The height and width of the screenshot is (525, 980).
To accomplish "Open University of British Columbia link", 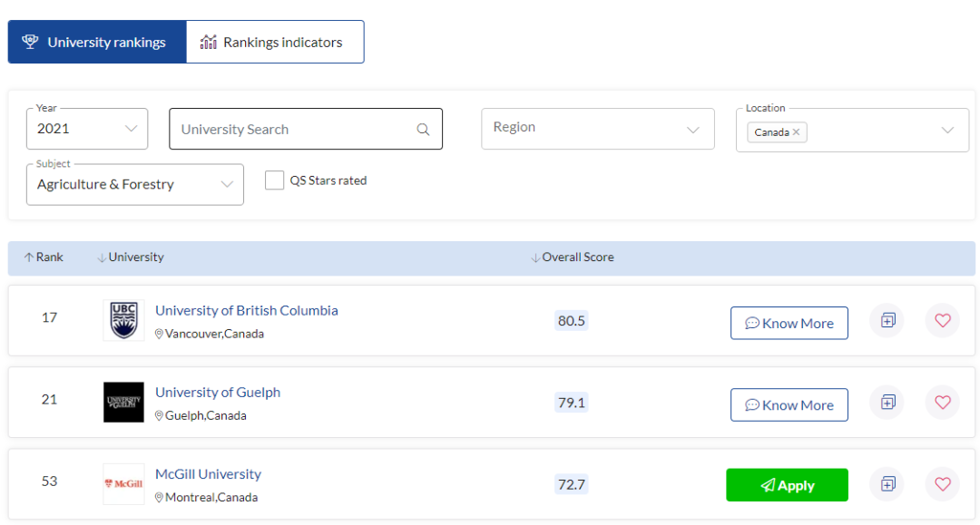I will 246,310.
